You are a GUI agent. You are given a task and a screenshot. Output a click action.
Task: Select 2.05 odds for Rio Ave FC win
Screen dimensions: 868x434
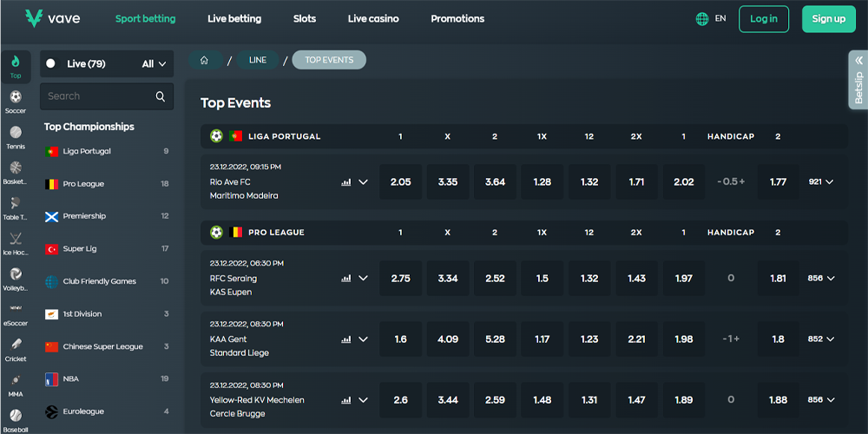pyautogui.click(x=400, y=182)
